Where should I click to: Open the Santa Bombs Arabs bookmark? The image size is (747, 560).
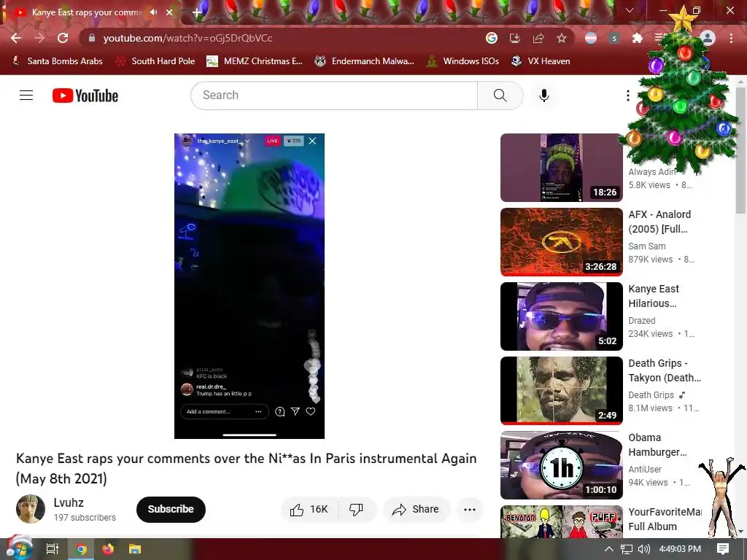click(x=57, y=61)
